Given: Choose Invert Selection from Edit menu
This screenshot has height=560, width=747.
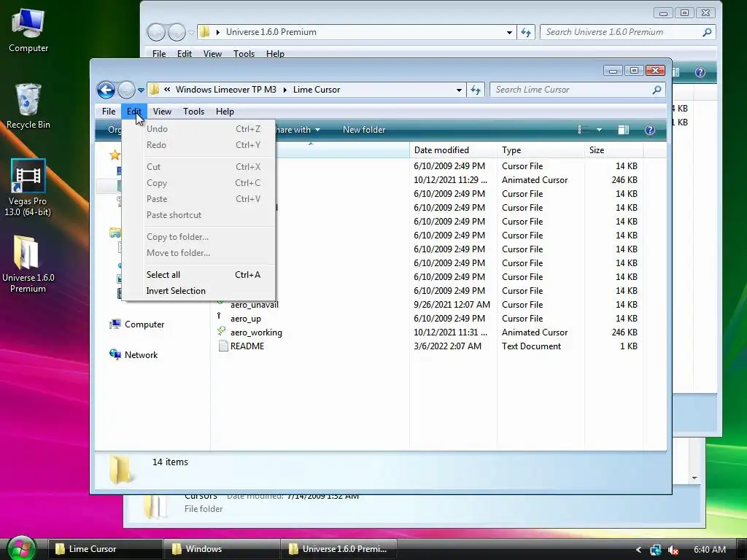Looking at the screenshot, I should coord(198,291).
